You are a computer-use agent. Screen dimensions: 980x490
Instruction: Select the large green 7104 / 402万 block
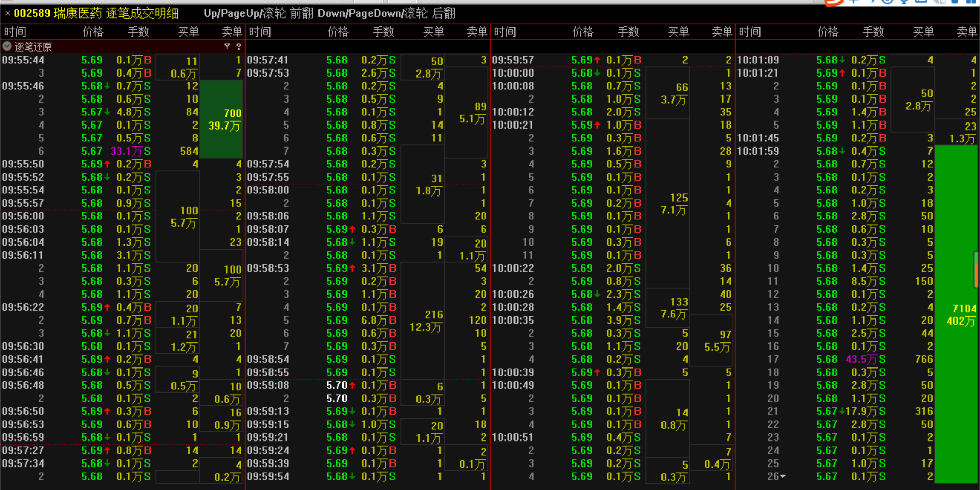point(957,314)
